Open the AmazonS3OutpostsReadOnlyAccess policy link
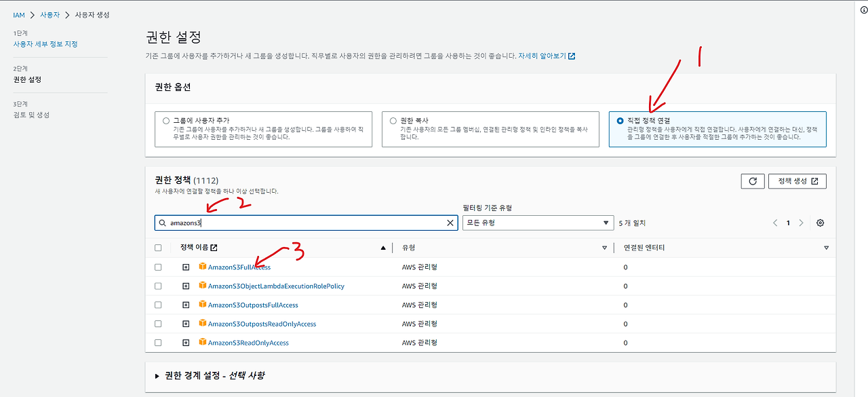This screenshot has height=397, width=868. pos(262,324)
